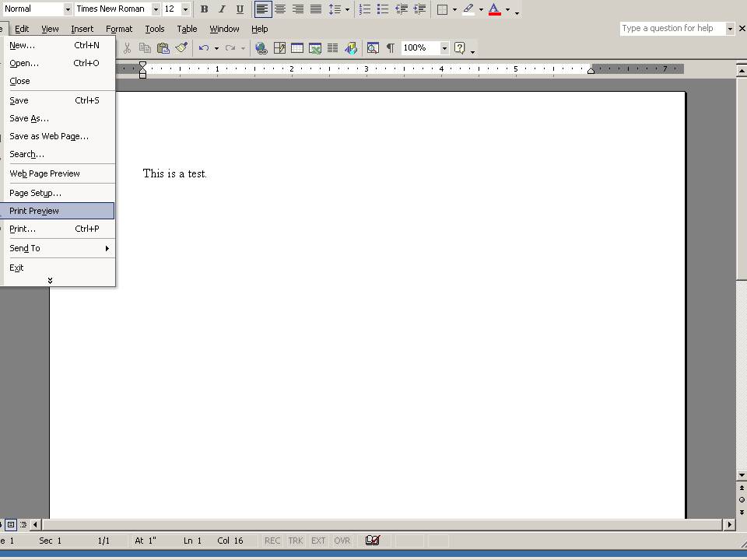Click the Columns icon

click(x=332, y=48)
